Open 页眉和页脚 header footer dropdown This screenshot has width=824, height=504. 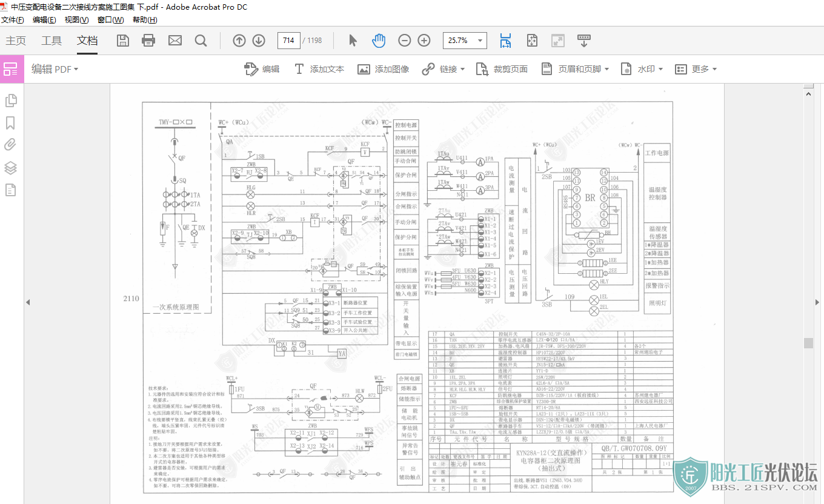(575, 69)
